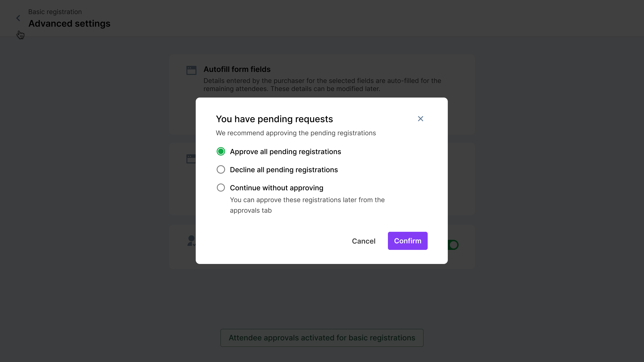Click the "Continue without approving" label text
This screenshot has height=362, width=644.
click(x=276, y=188)
